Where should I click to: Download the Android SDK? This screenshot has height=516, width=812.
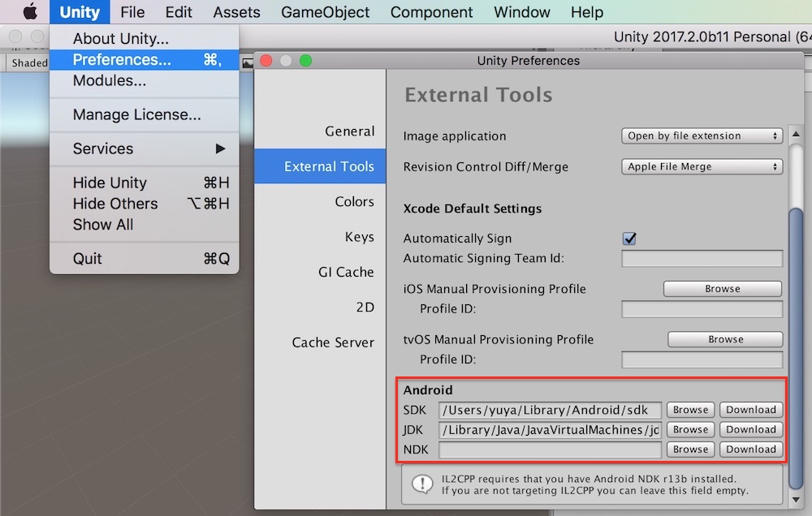click(x=751, y=410)
